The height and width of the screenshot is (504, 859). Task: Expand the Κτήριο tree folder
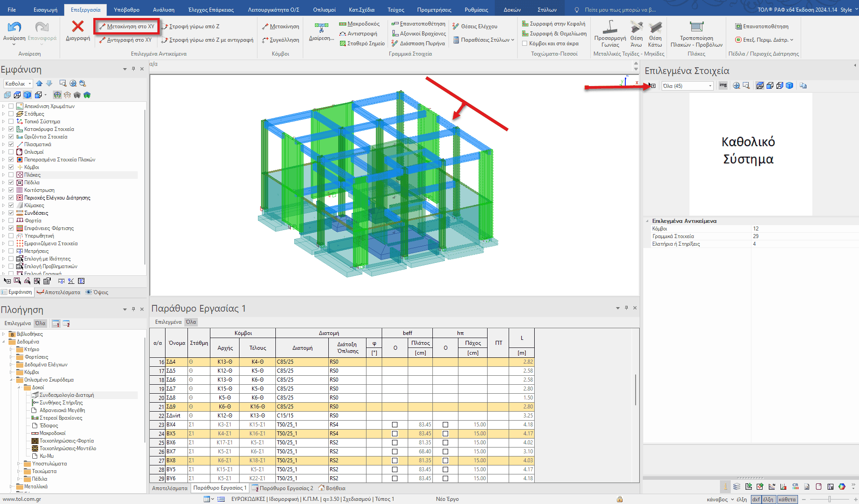11,349
